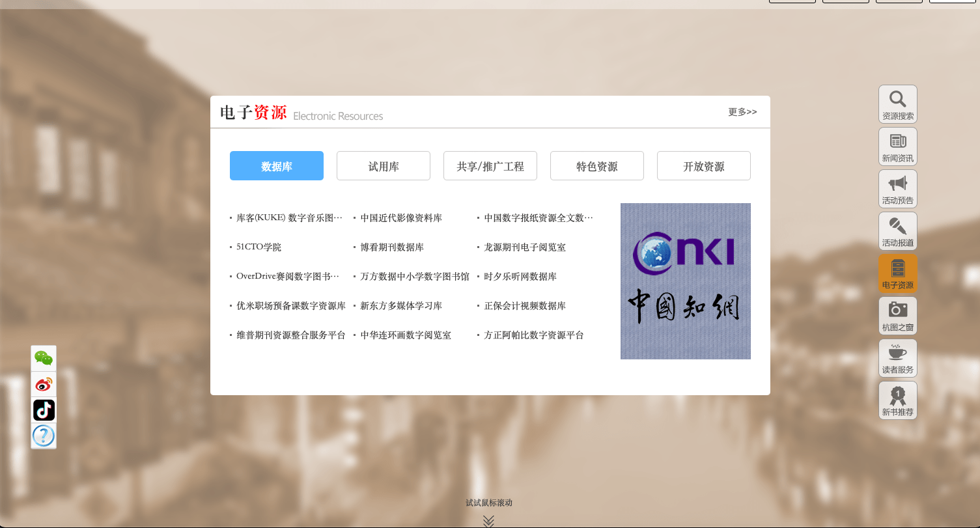This screenshot has height=528, width=980.
Task: Click the 试试鼠标滚动 hint text
Action: coord(489,503)
